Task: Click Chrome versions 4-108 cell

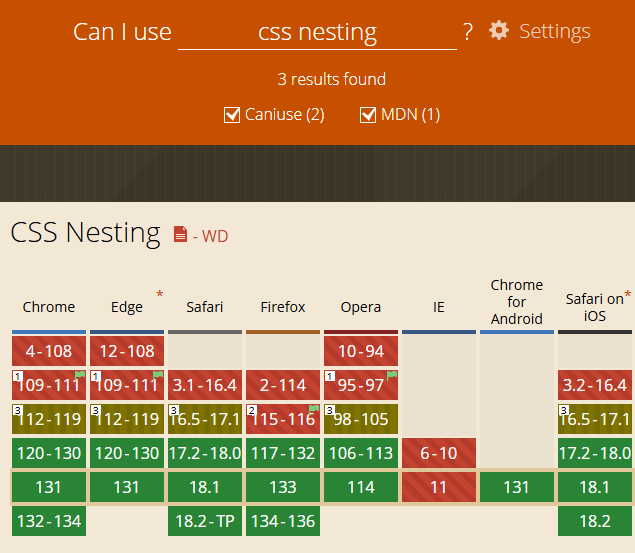Action: (49, 351)
